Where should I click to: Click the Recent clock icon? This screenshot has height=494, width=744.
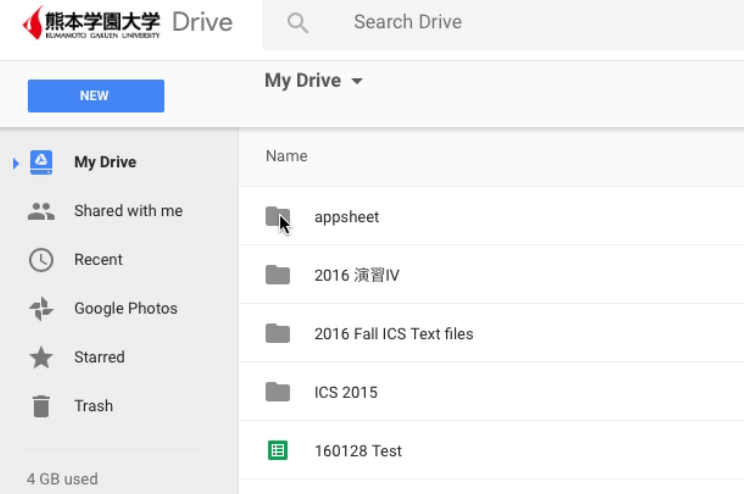[41, 260]
